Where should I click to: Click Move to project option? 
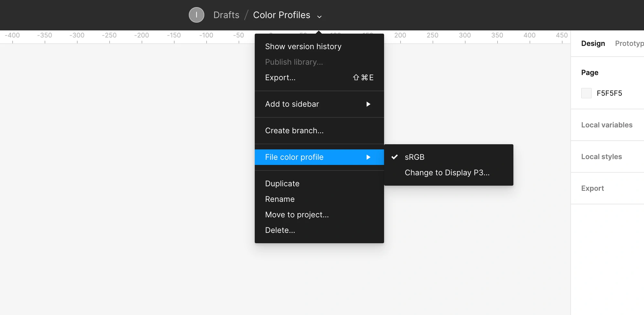[296, 215]
